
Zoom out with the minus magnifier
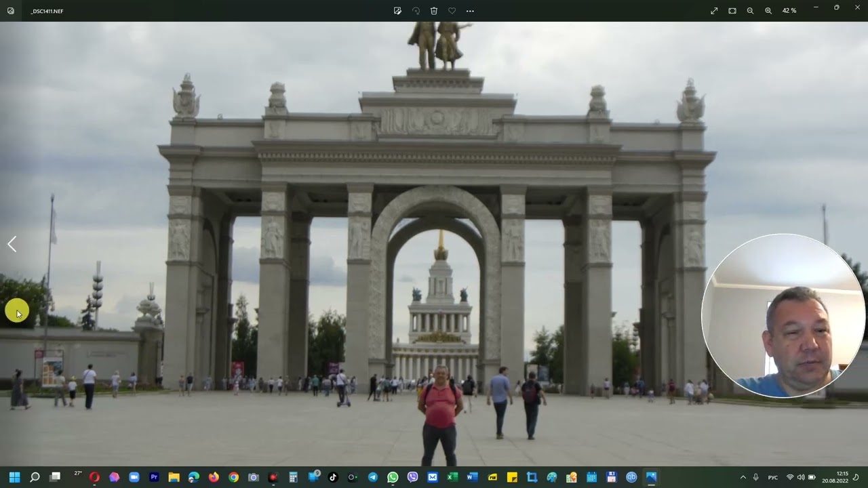tap(750, 11)
